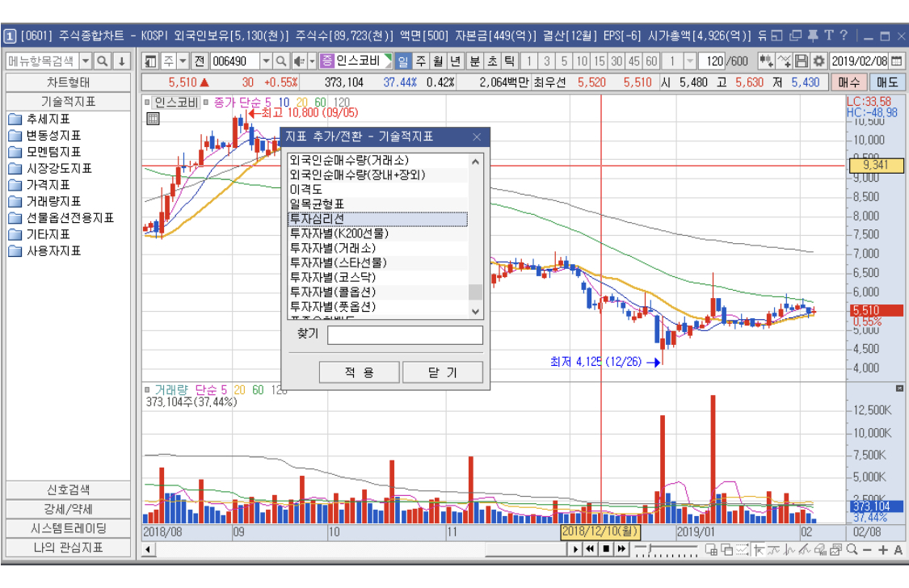Open the 기술적지표 tab
This screenshot has height=588, width=909.
pos(69,102)
